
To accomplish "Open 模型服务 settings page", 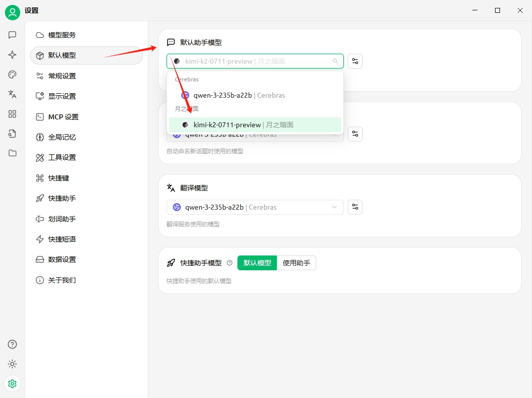I will click(87, 35).
